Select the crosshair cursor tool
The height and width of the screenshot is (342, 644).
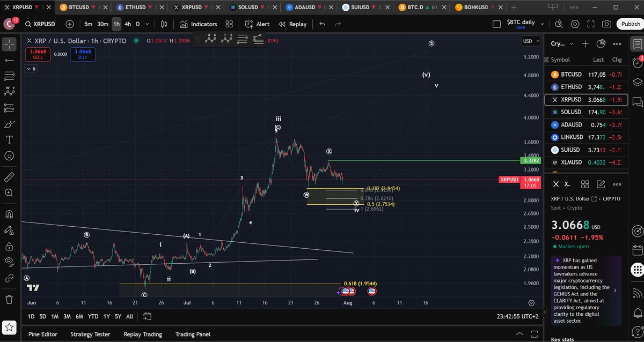[9, 44]
